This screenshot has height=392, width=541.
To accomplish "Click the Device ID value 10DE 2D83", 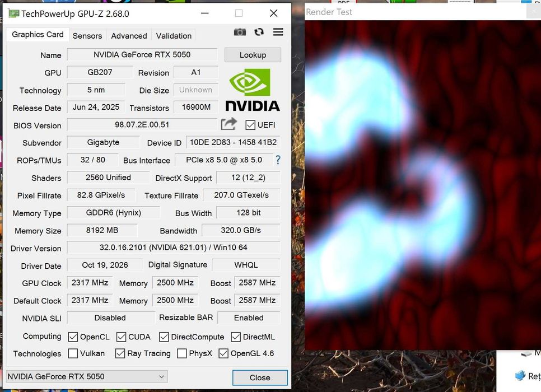I will click(233, 142).
